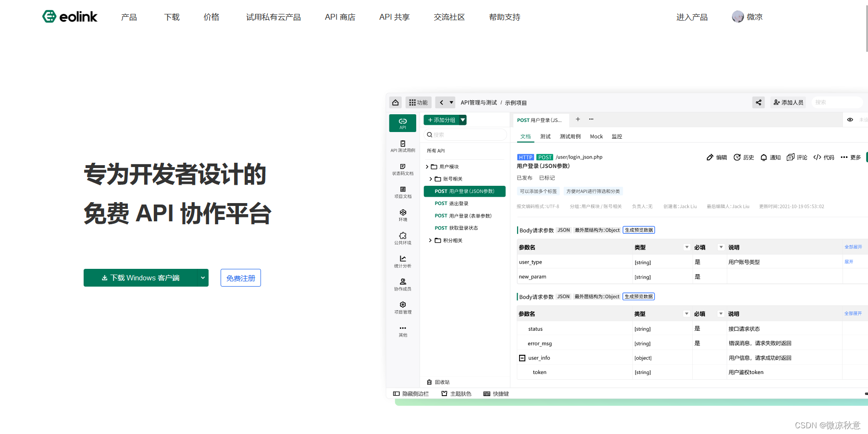Open 类型 column filter dropdown in first table
The image size is (868, 434).
pyautogui.click(x=687, y=247)
